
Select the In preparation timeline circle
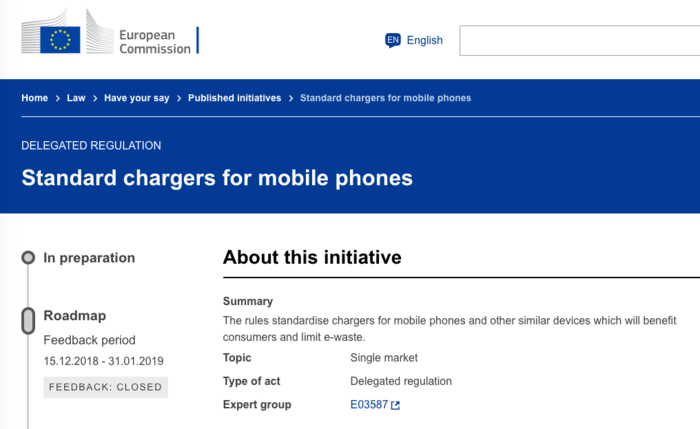tap(28, 258)
